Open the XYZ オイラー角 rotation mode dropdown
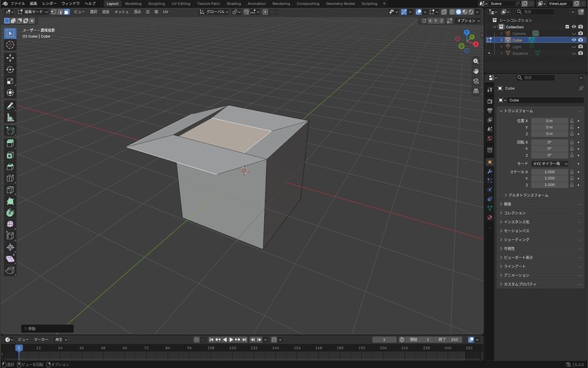The image size is (588, 368). point(550,163)
